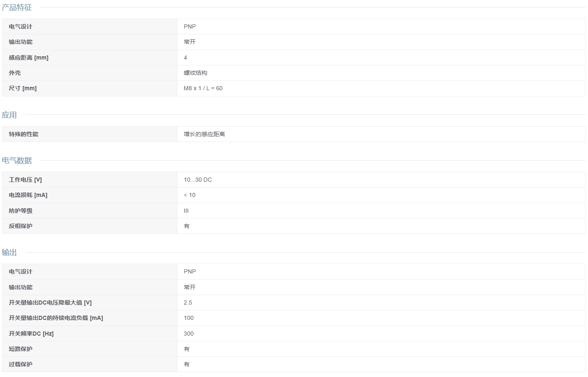Click the 感应距离 [mm] label
The image size is (588, 377).
pos(29,58)
